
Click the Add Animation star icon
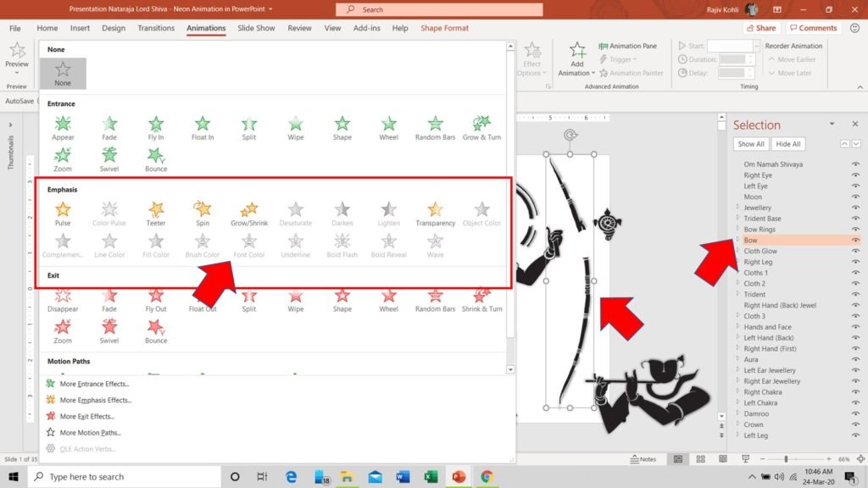tap(576, 51)
